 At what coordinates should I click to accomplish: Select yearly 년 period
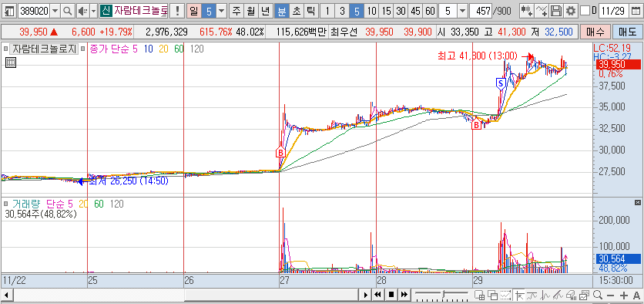[x=266, y=11]
